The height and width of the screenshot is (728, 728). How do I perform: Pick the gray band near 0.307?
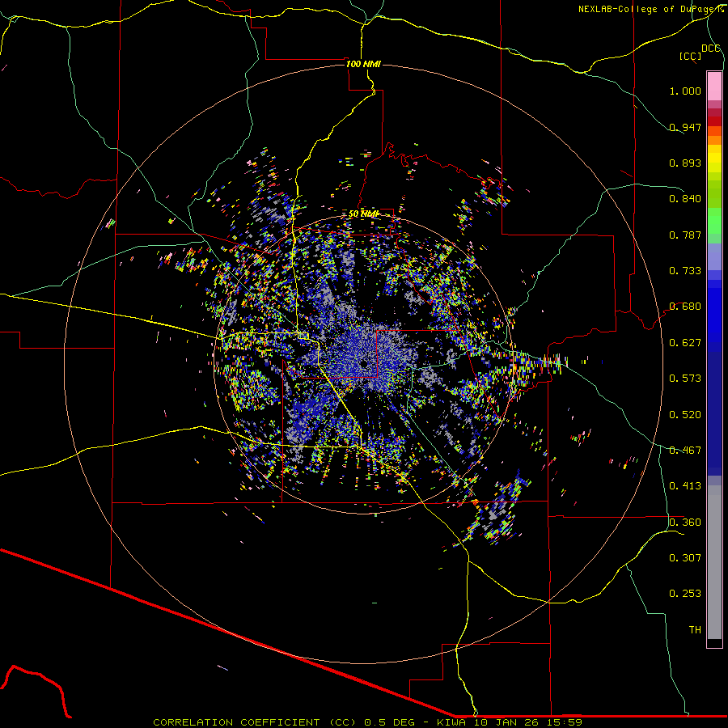(714, 562)
